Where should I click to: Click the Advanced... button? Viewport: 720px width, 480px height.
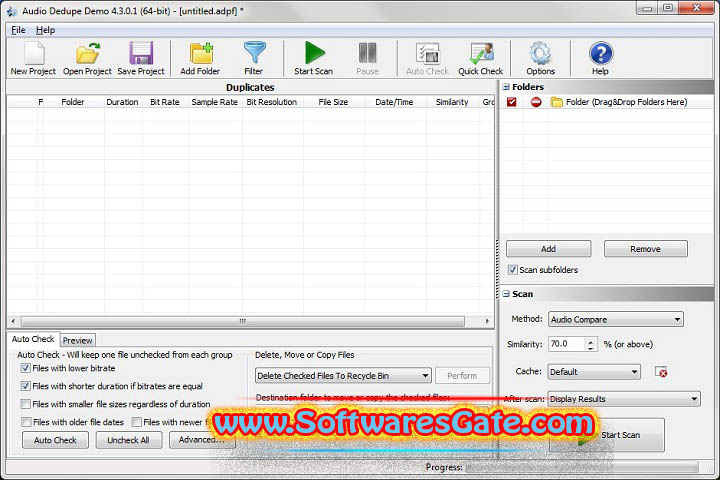click(202, 440)
